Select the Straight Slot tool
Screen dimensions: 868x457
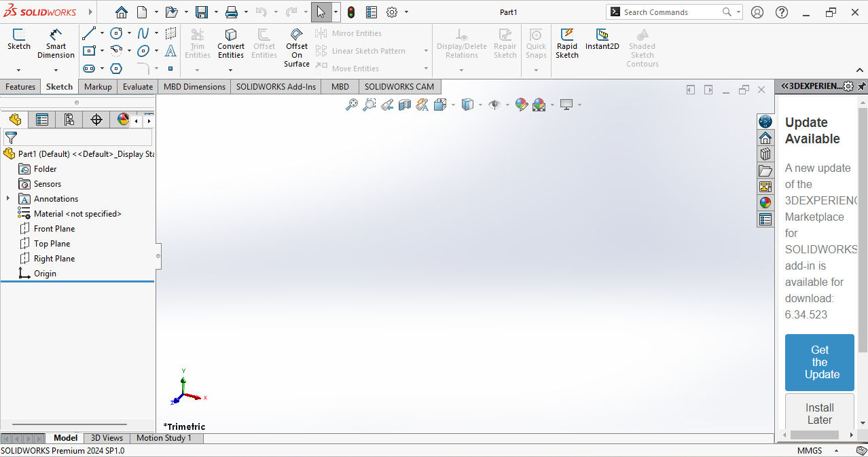(x=89, y=69)
